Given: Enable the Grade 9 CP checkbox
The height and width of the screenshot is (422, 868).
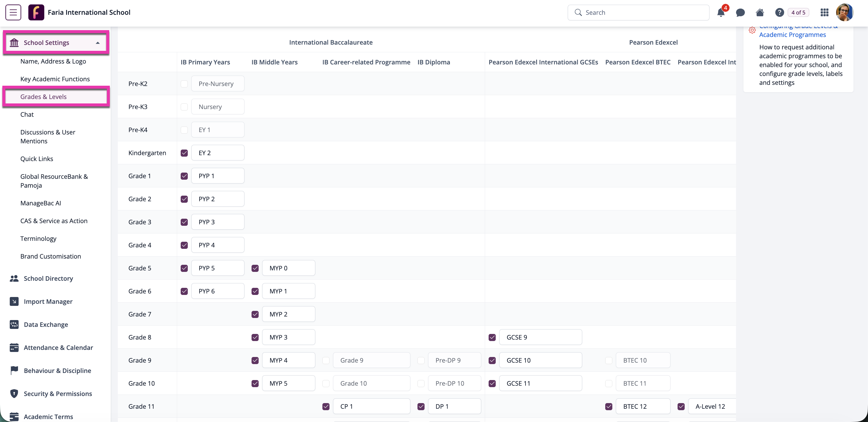Looking at the screenshot, I should pos(326,360).
